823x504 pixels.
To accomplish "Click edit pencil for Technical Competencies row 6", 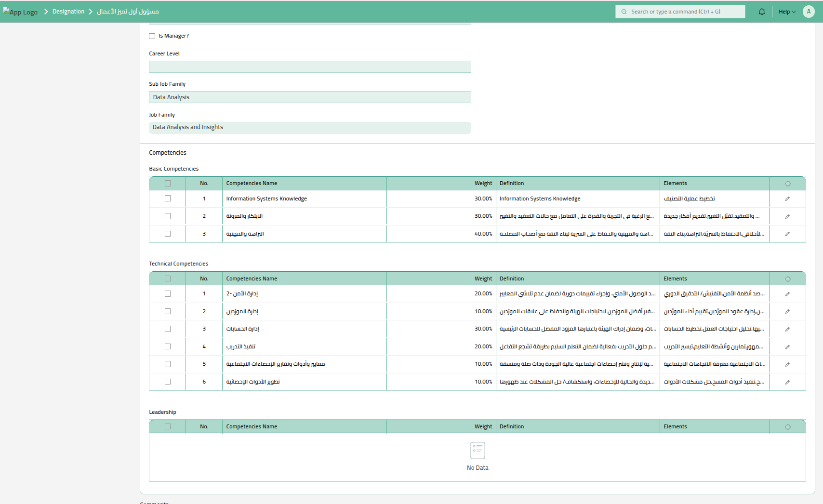I will pyautogui.click(x=787, y=382).
